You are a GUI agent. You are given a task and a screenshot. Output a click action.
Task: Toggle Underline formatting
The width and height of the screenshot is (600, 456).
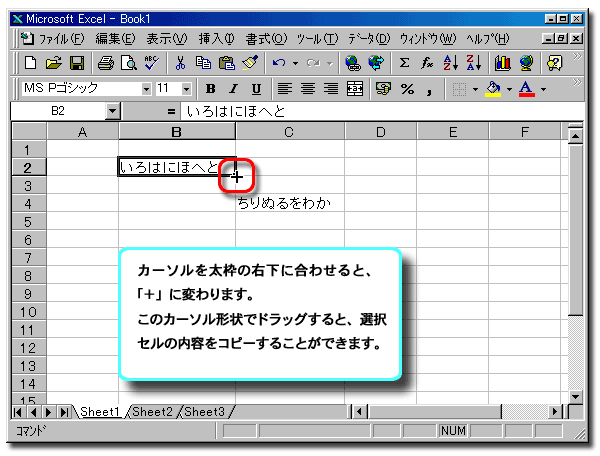point(256,89)
